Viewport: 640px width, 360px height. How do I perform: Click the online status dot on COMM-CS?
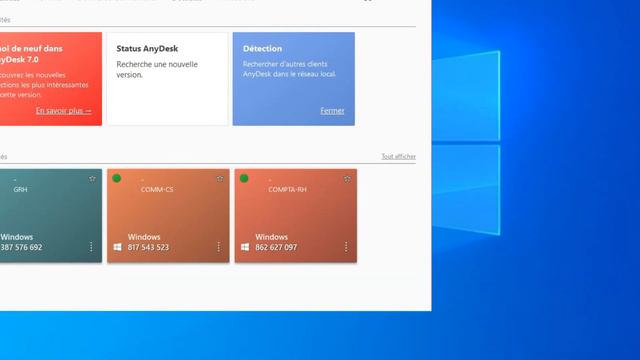coord(117,178)
